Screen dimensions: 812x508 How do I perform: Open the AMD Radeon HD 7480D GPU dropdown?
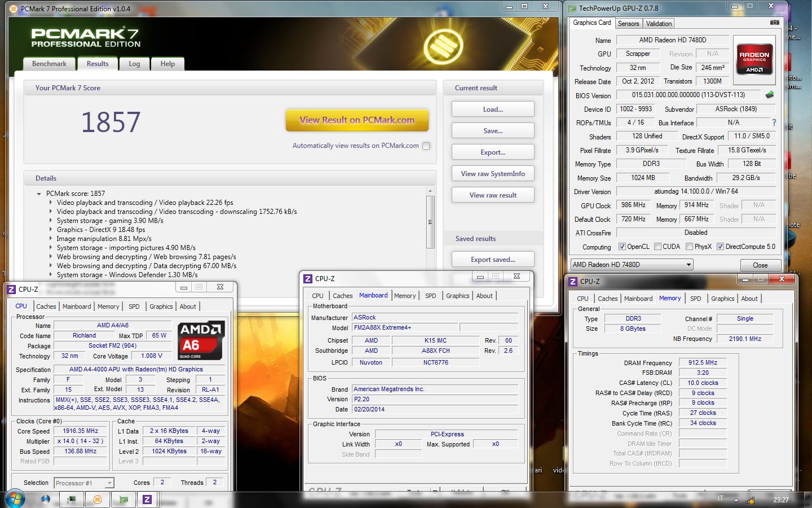click(632, 265)
